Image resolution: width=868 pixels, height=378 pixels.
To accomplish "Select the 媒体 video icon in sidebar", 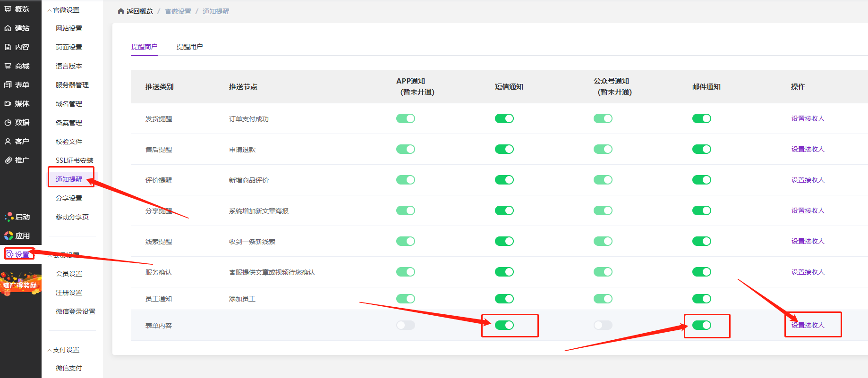I will (8, 104).
